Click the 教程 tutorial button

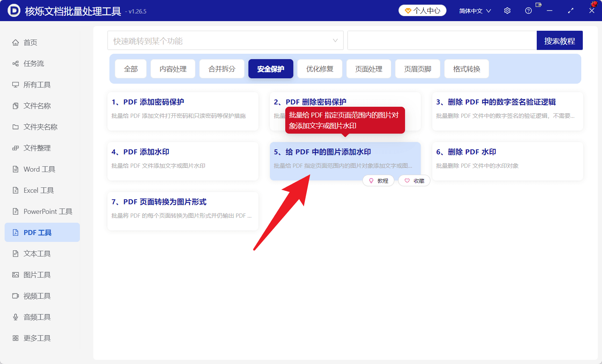(378, 180)
